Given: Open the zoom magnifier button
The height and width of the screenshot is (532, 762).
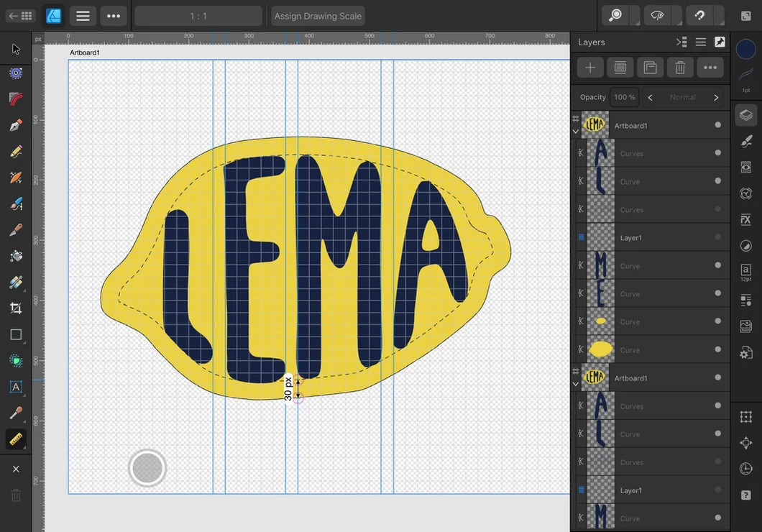Looking at the screenshot, I should [615, 16].
